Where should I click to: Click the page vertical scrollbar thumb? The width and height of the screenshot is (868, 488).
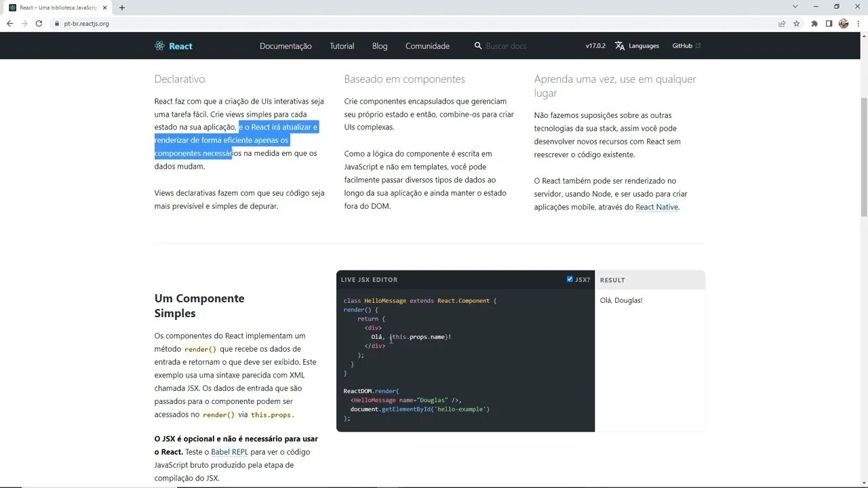[x=863, y=157]
